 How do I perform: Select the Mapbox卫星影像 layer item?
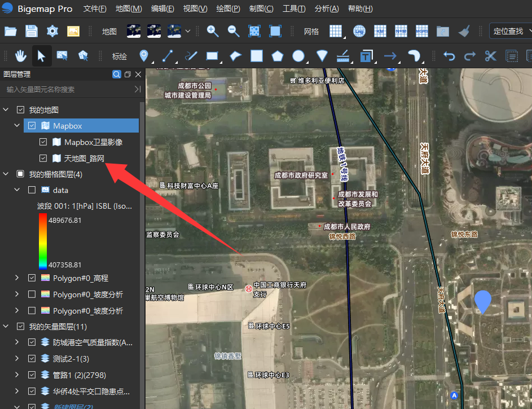[93, 142]
